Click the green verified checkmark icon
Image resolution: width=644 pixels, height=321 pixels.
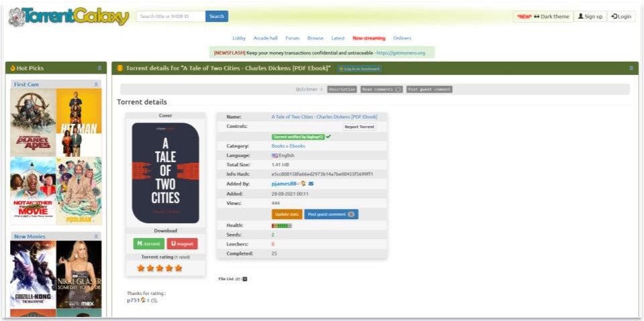pyautogui.click(x=328, y=136)
